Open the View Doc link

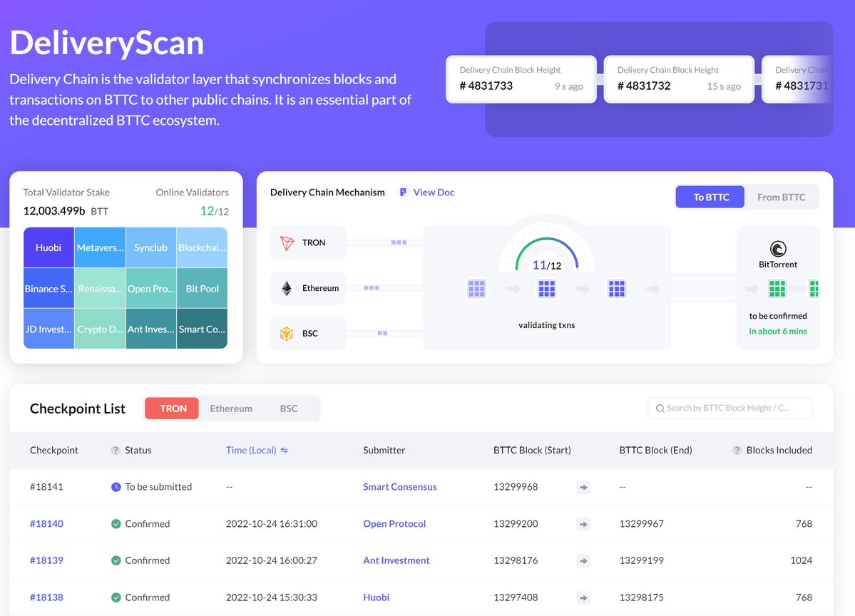[x=427, y=192]
